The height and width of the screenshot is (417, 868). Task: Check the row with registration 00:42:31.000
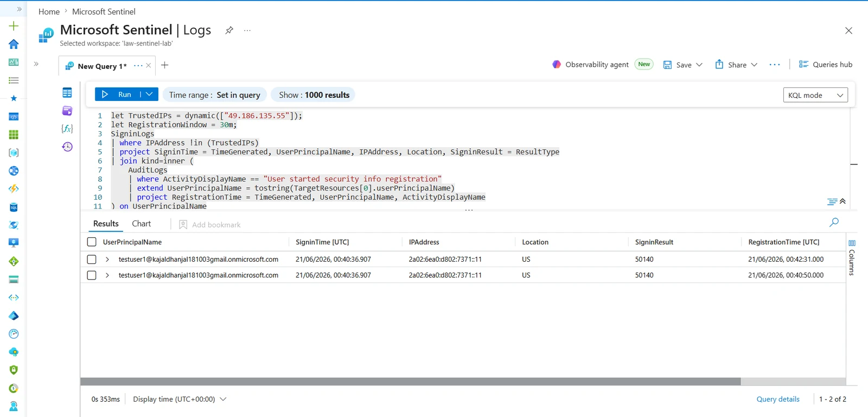click(92, 260)
